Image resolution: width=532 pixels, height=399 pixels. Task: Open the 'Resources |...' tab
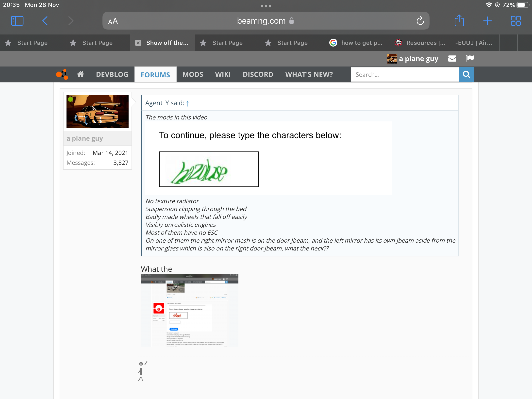(x=423, y=43)
